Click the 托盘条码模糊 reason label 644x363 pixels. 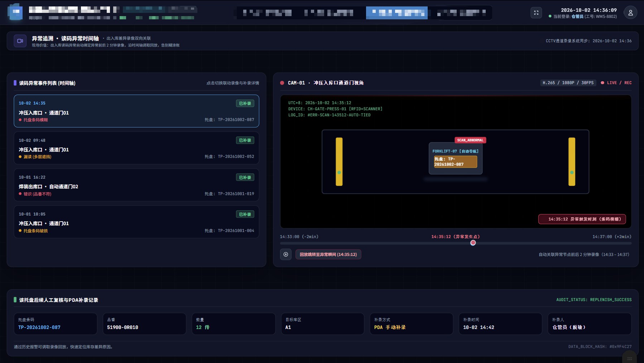click(35, 120)
